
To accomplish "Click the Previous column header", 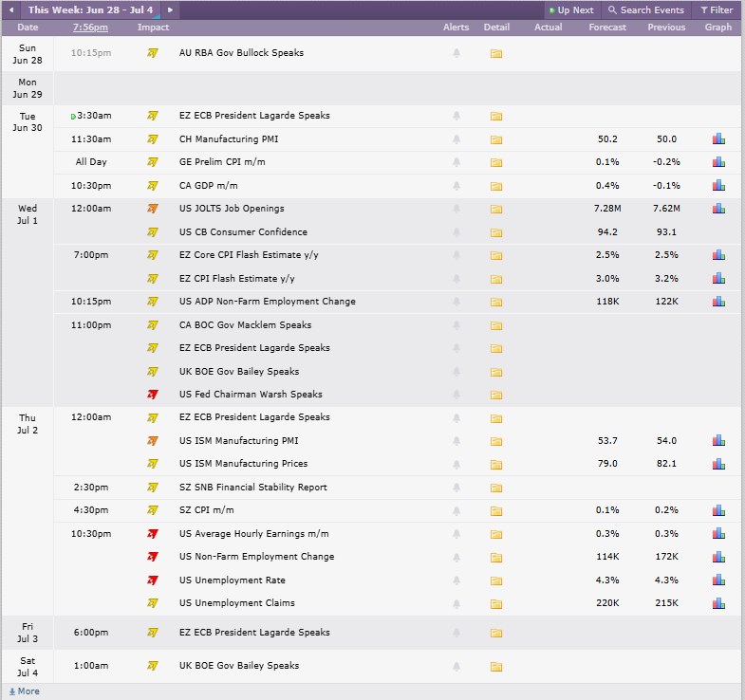I will tap(666, 28).
